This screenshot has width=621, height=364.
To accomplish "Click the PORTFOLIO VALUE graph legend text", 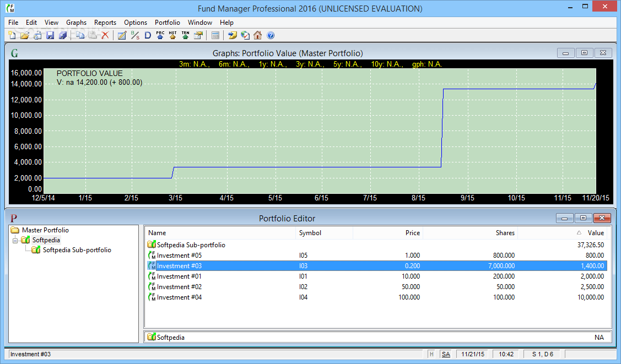I will 89,74.
